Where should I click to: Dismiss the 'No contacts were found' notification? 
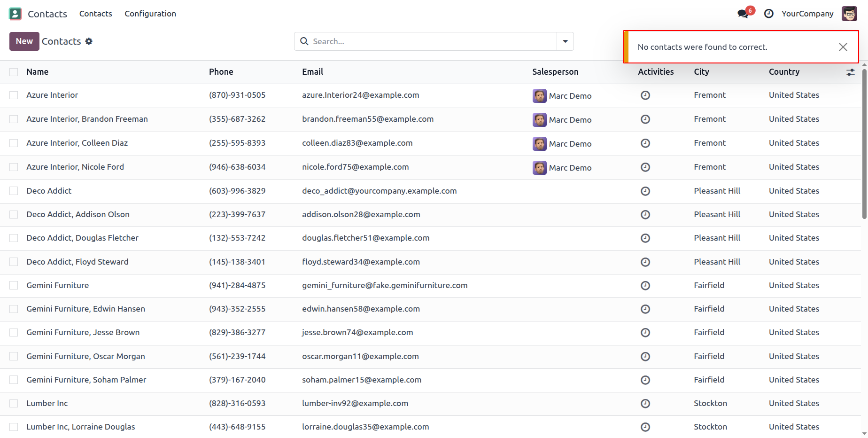coord(843,47)
